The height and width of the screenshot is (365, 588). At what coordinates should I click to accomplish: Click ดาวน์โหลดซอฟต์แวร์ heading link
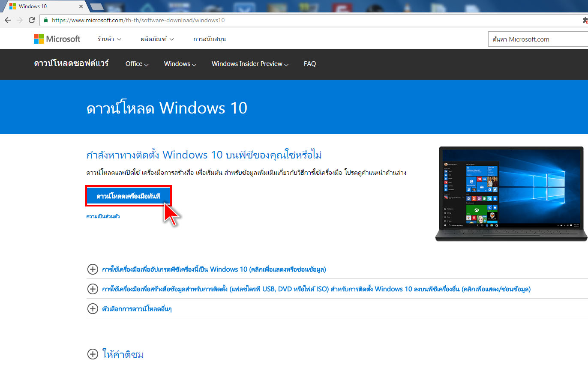[x=71, y=63]
